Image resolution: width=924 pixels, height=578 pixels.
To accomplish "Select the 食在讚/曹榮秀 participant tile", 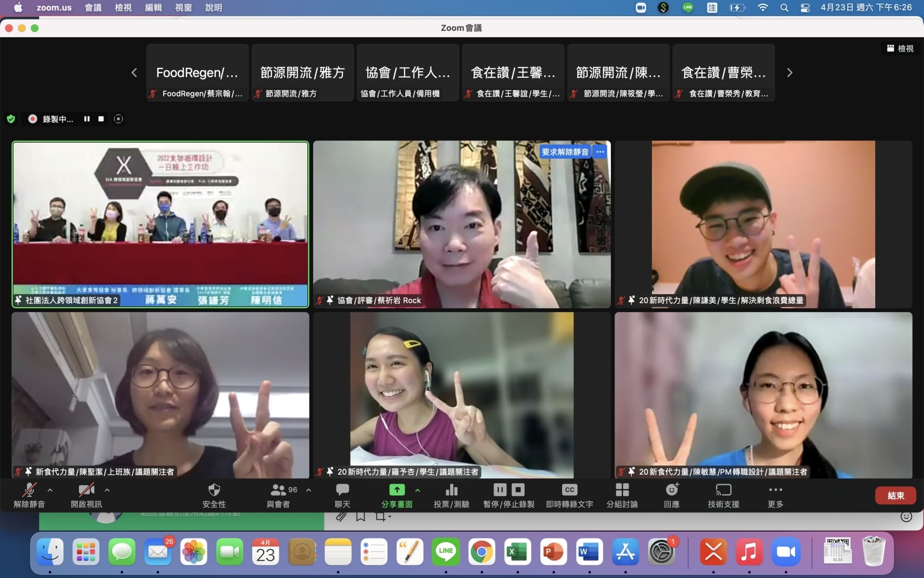I will [724, 72].
